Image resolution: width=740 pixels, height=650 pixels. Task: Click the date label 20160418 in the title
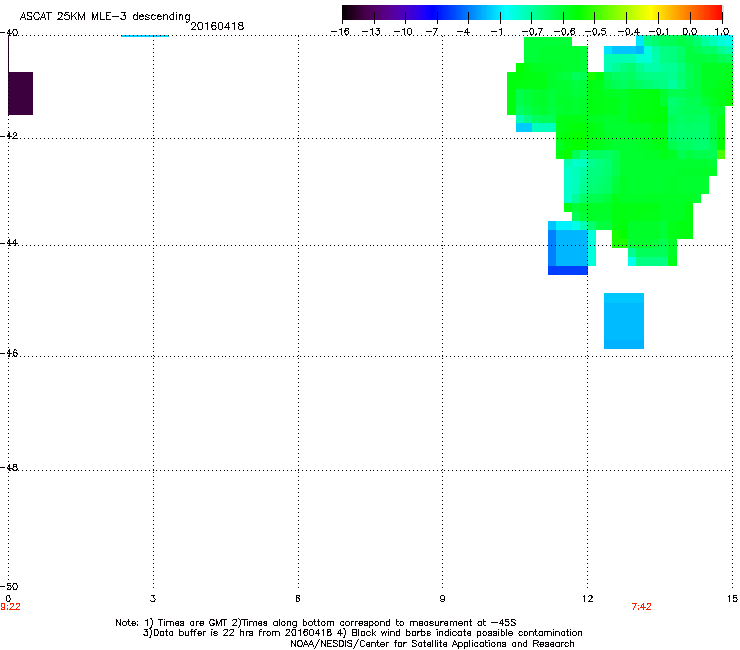coord(217,26)
